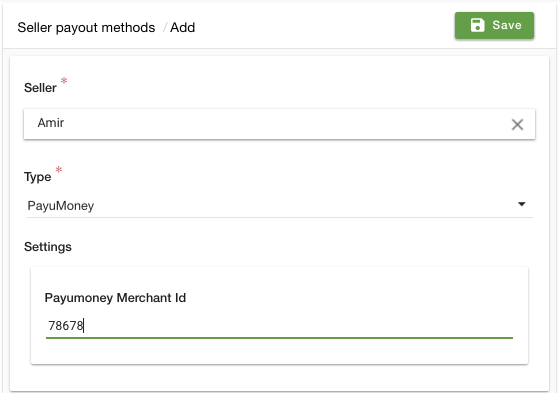560x393 pixels.
Task: Click empty space in Settings card below field
Action: click(279, 352)
